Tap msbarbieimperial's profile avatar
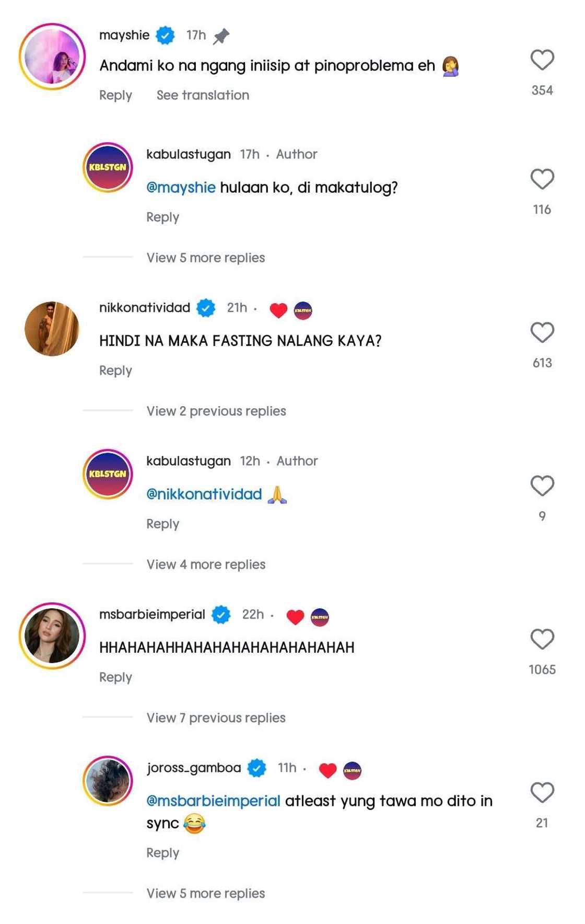585x924 pixels. point(52,636)
